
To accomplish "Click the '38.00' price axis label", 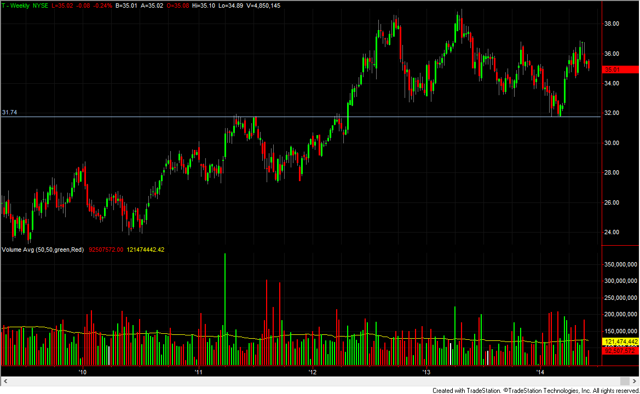I will 611,24.
